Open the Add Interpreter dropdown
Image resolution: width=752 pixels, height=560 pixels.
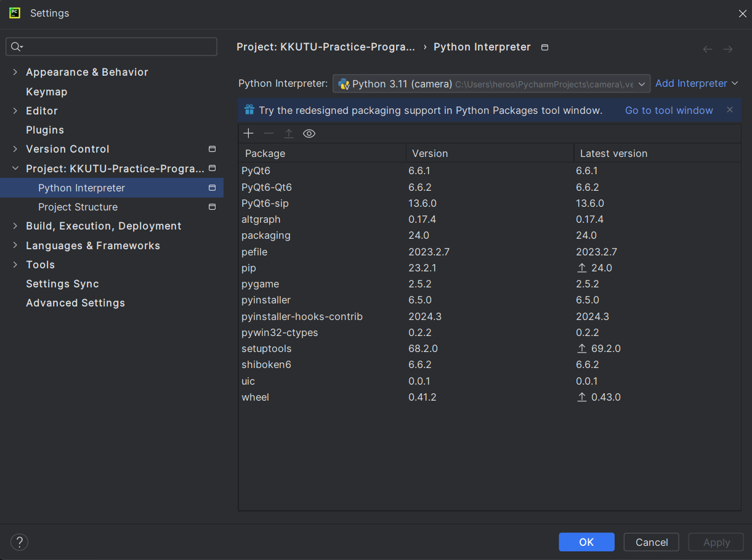697,84
